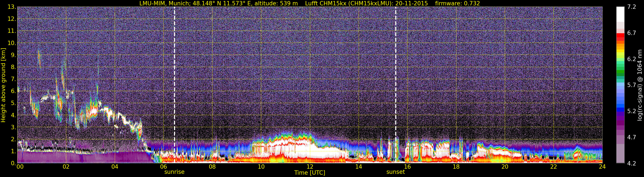This screenshot has height=177, width=644.
Task: Click the time axis tick label 04
Action: tap(115, 167)
